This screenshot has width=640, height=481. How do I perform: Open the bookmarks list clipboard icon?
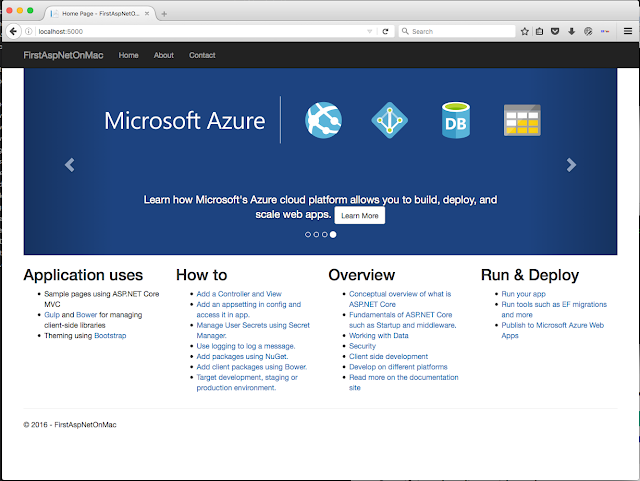(540, 31)
